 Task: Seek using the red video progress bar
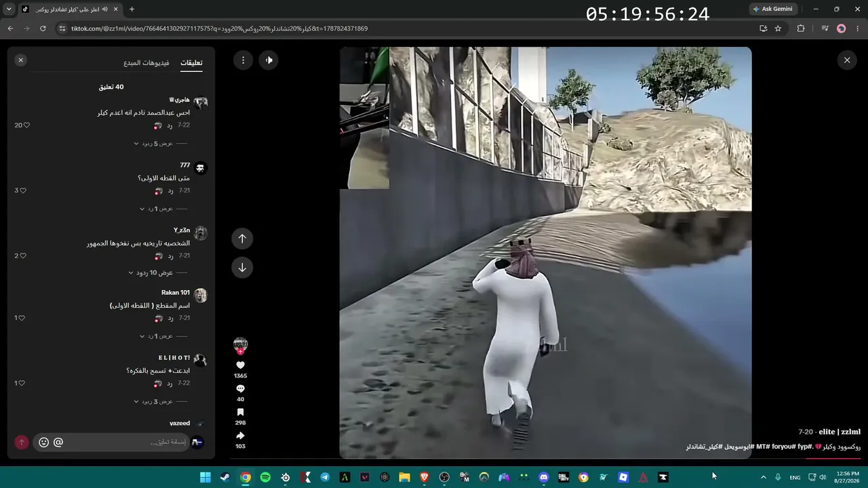click(833, 459)
